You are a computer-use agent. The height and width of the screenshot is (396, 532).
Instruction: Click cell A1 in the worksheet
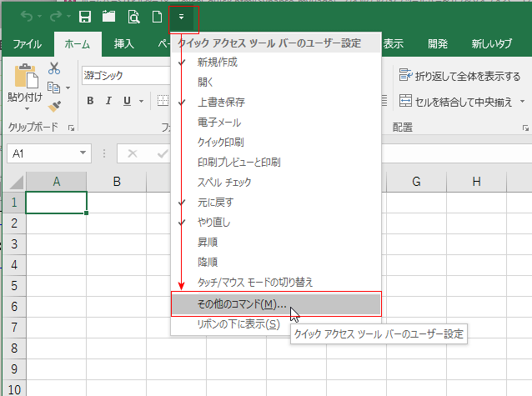point(57,203)
